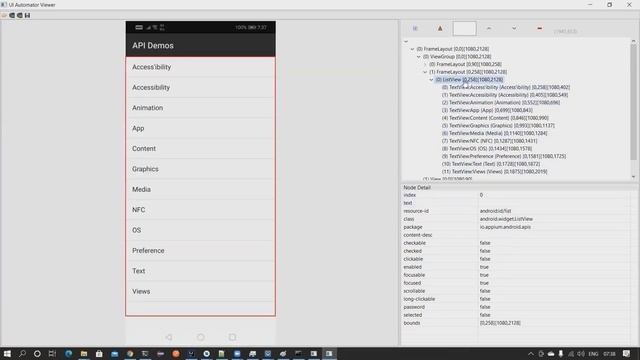
Task: Select TextView NFC tree node
Action: [489, 141]
